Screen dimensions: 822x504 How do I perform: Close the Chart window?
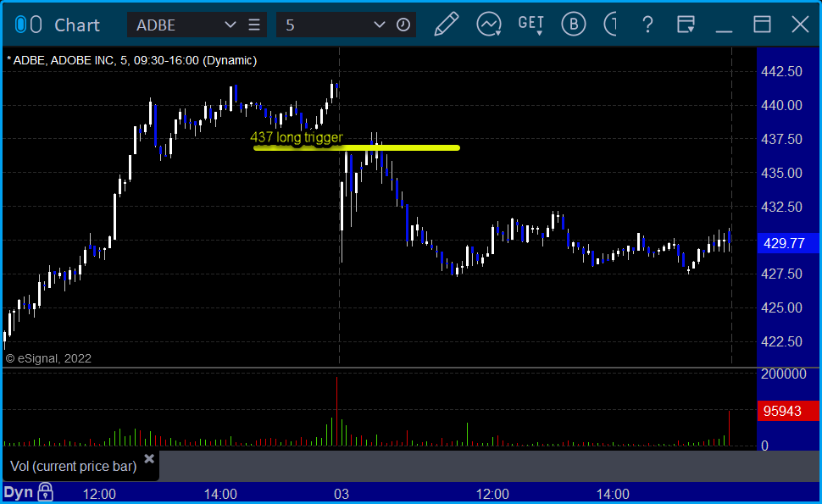pos(800,24)
